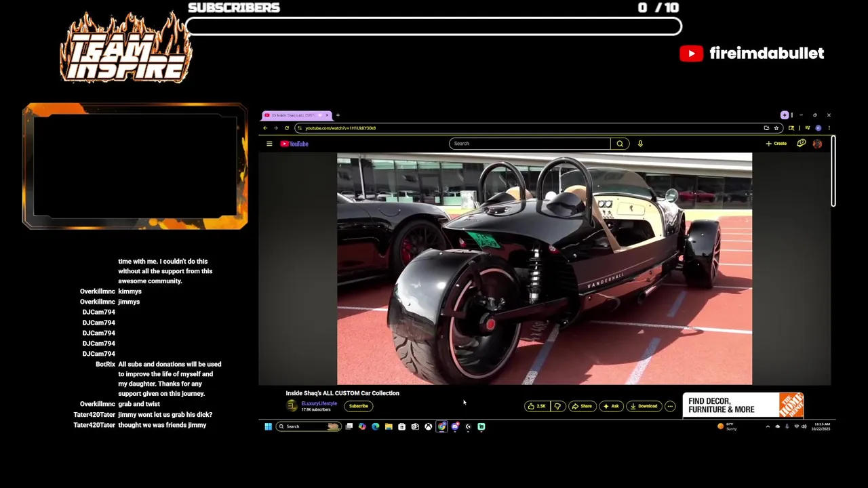Click the YouTube search magnifier button

(x=620, y=144)
